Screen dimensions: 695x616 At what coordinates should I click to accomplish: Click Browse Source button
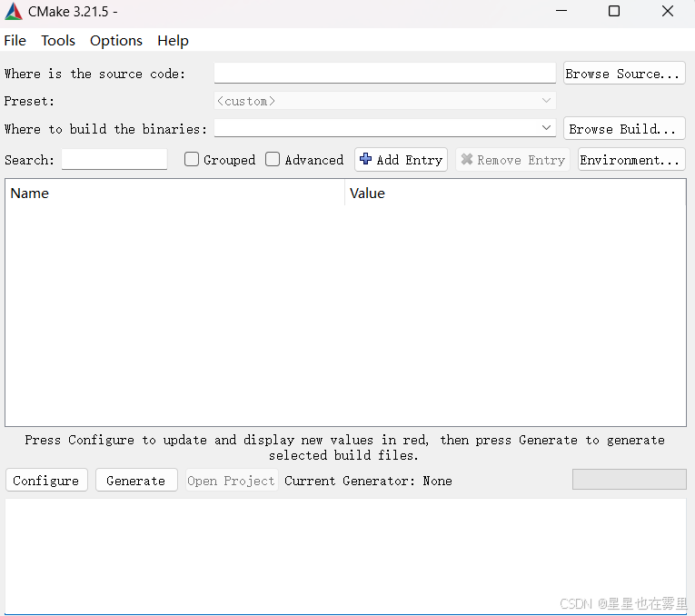tap(624, 73)
